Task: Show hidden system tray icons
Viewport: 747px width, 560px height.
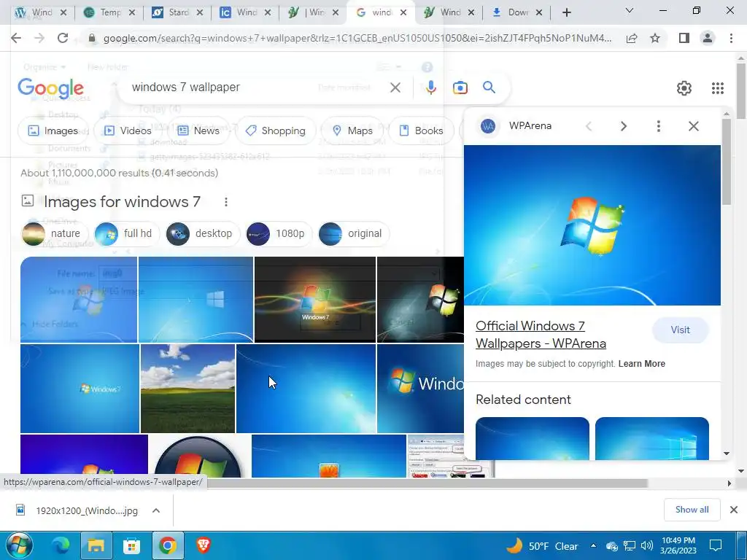Action: click(x=593, y=545)
